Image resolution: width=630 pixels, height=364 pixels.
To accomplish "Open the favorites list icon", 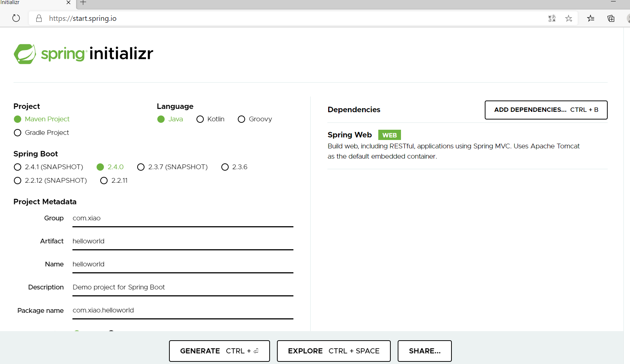I will (x=591, y=18).
